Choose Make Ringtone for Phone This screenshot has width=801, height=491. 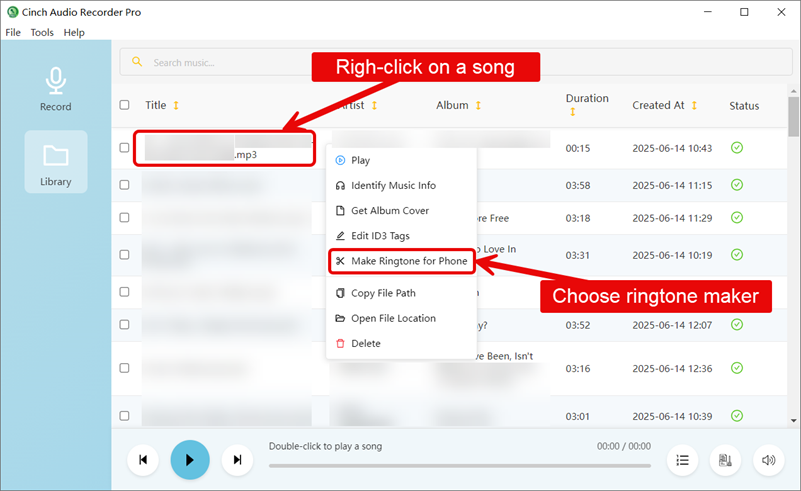[x=402, y=261]
